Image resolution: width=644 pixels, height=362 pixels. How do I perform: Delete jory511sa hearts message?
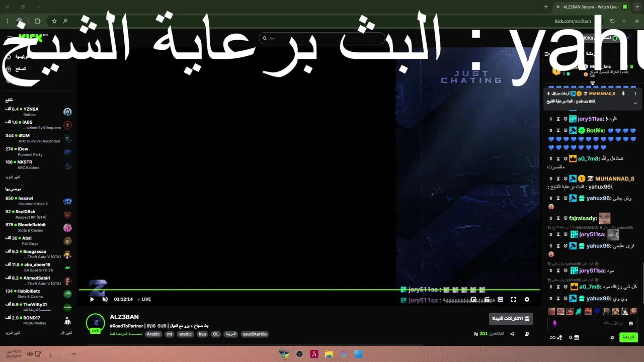(x=551, y=119)
